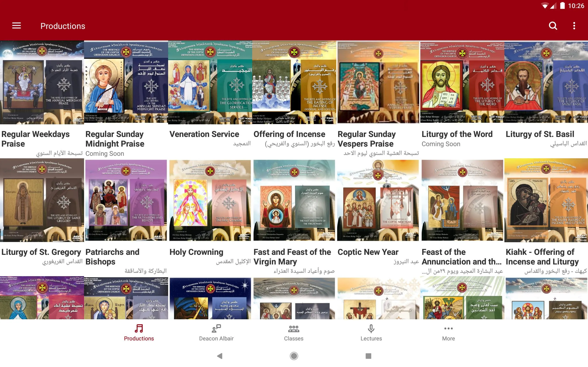Image resolution: width=588 pixels, height=367 pixels.
Task: Expand the More navigation section
Action: tap(448, 333)
